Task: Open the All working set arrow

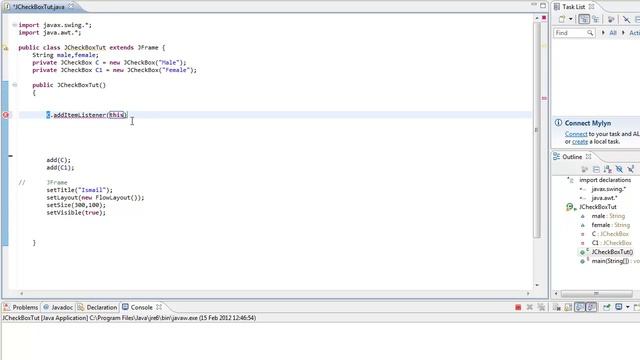Action: (x=603, y=33)
